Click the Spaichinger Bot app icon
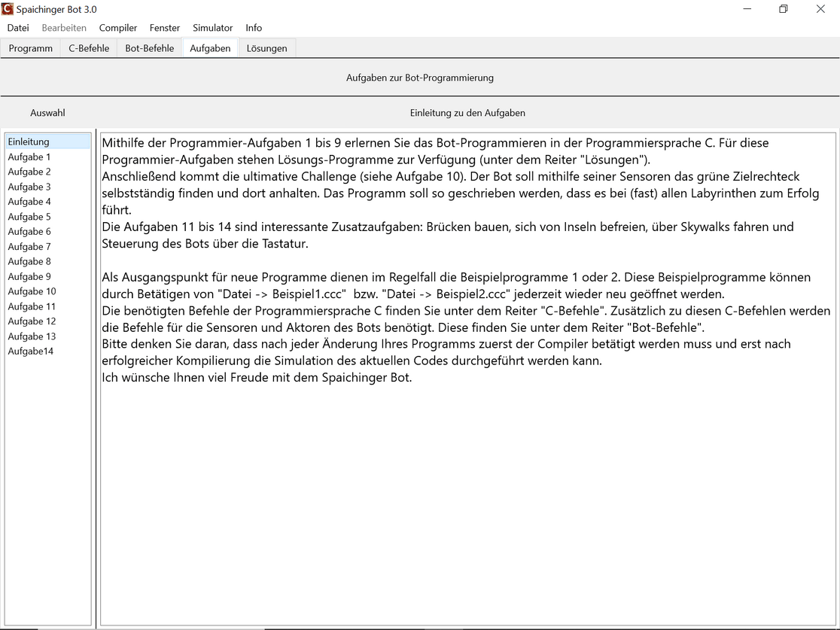The height and width of the screenshot is (630, 840). (x=8, y=9)
